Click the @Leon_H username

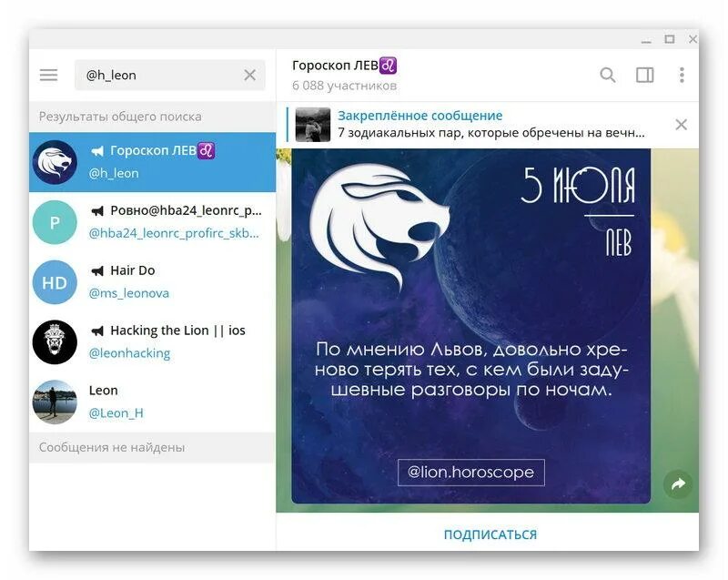pos(116,412)
